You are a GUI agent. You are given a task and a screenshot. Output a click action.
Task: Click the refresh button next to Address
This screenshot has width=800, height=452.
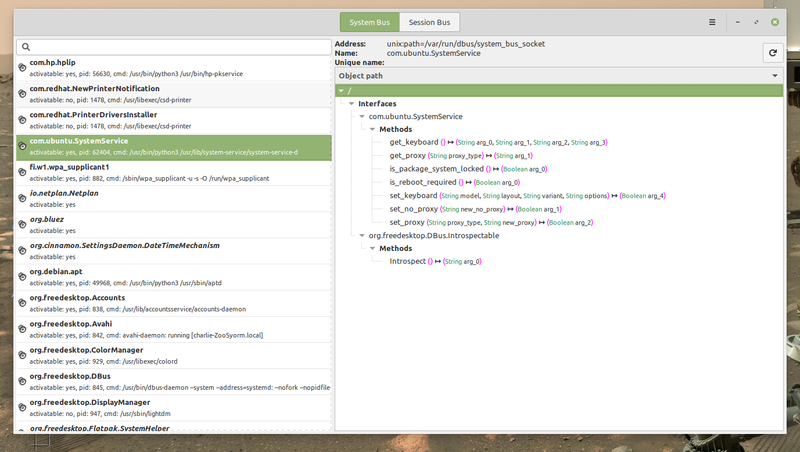772,53
